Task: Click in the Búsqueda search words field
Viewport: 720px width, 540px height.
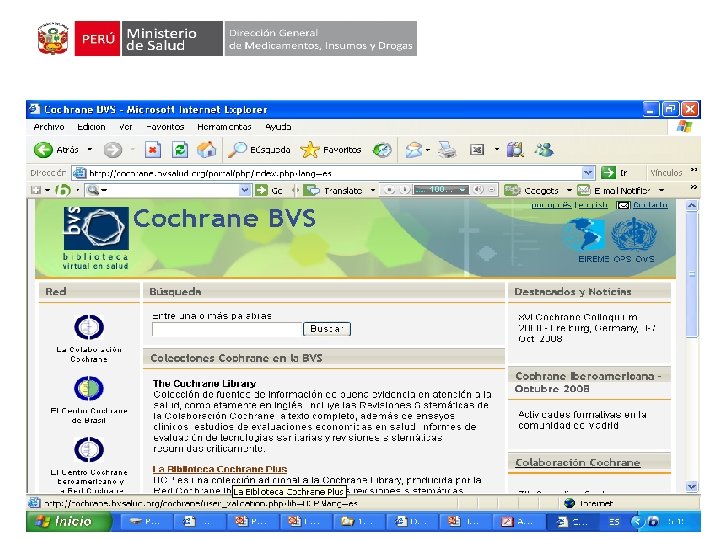Action: click(227, 329)
